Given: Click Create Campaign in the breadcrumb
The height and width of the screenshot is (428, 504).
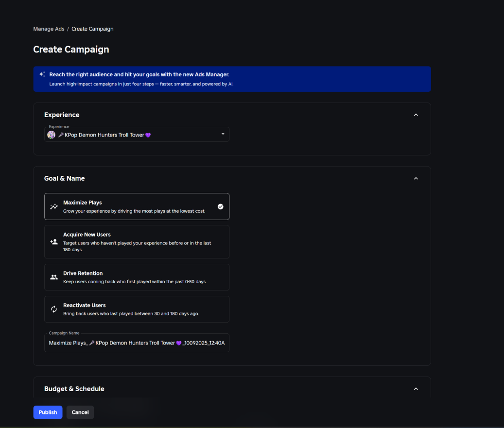Looking at the screenshot, I should (x=92, y=29).
